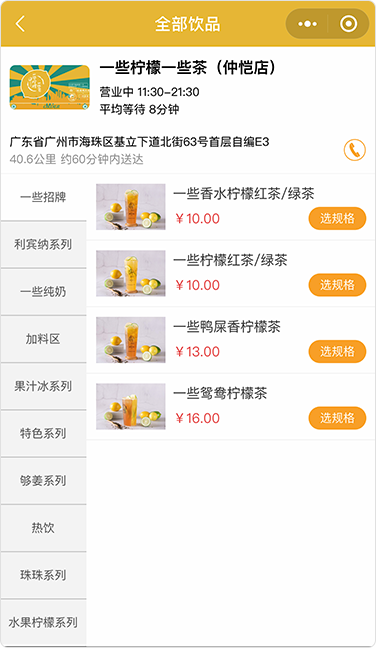Select specs for 一些鸭屎香柠檬茶
Viewport: 376px width, 648px height.
[337, 351]
